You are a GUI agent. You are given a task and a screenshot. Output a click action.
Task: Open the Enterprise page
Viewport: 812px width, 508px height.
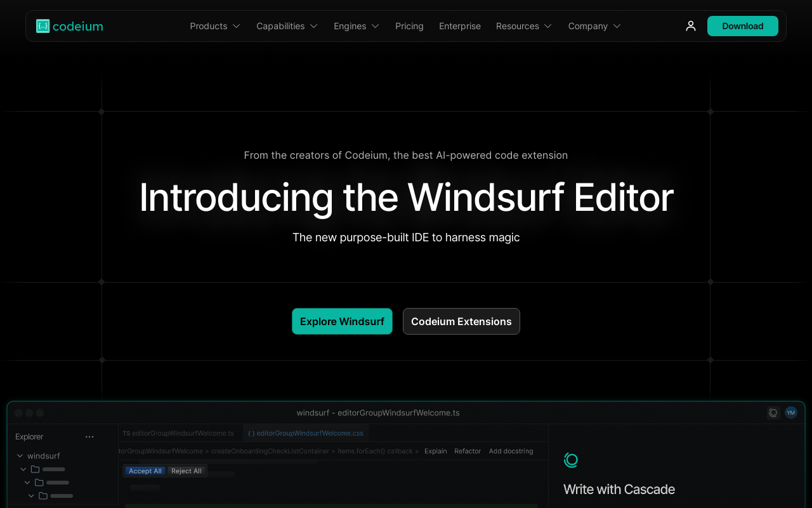pyautogui.click(x=460, y=26)
